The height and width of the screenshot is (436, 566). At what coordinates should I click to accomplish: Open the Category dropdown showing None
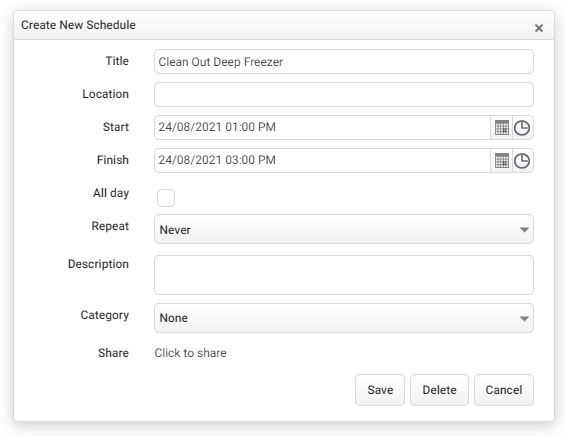(344, 318)
